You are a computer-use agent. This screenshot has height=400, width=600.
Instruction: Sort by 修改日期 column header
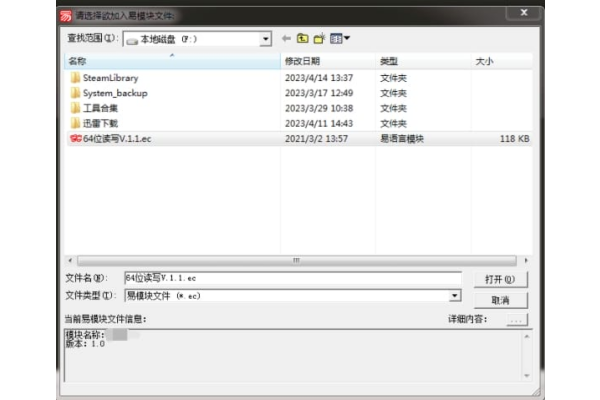click(328, 61)
